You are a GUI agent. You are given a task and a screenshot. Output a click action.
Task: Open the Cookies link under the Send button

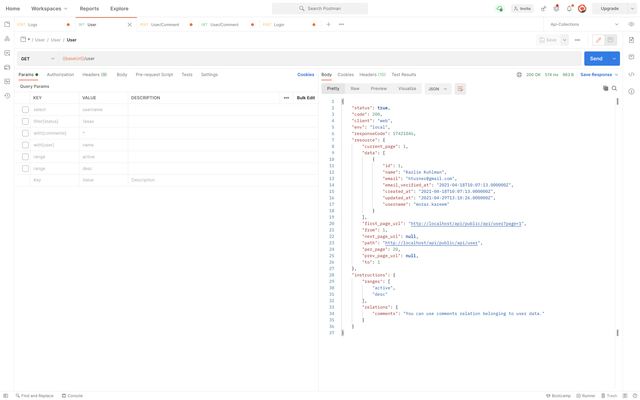pyautogui.click(x=306, y=75)
